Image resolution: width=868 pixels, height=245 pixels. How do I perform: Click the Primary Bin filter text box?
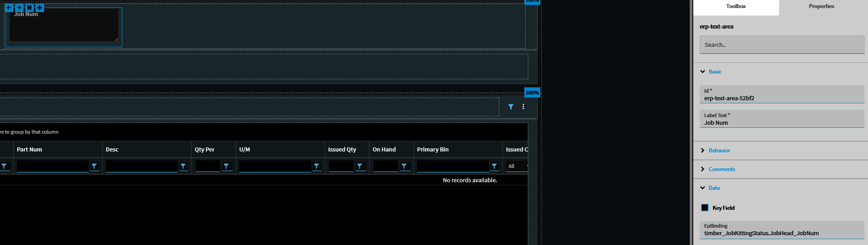pyautogui.click(x=453, y=166)
